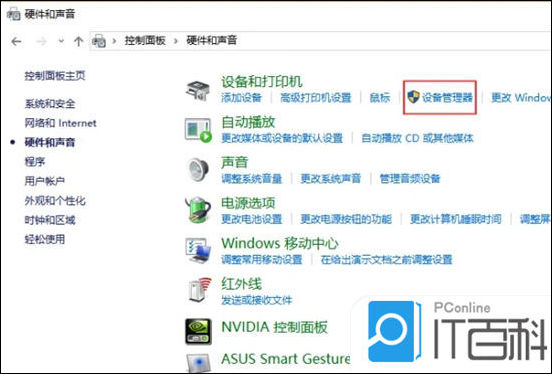Screen dimensions: 552x374
Task: Go up one folder level
Action: pos(78,42)
